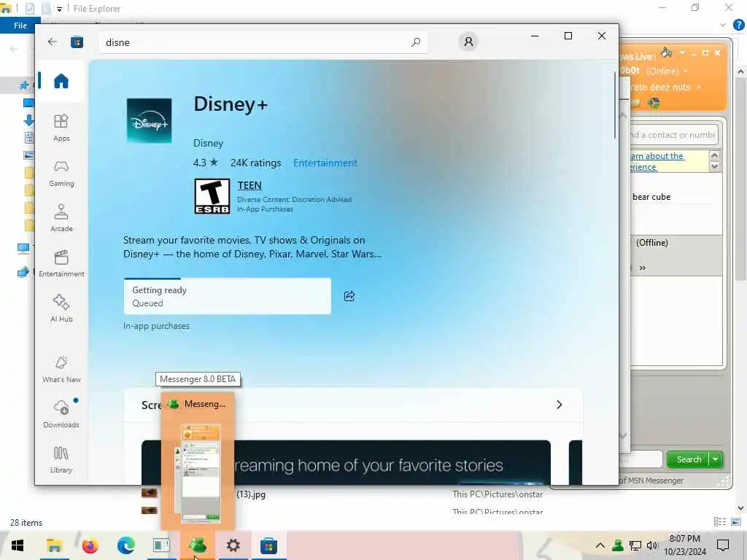This screenshot has width=747, height=560.
Task: Open AI Hub in Store sidebar
Action: click(61, 308)
